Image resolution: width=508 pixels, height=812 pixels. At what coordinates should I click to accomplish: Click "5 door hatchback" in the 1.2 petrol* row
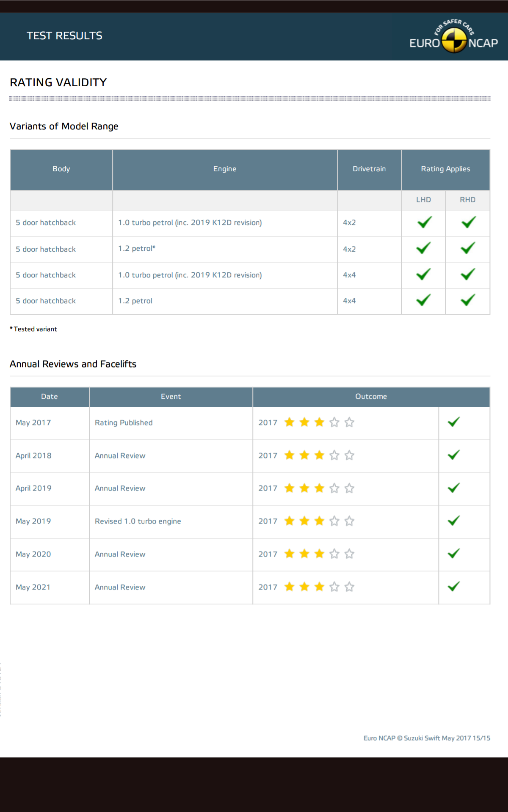46,250
